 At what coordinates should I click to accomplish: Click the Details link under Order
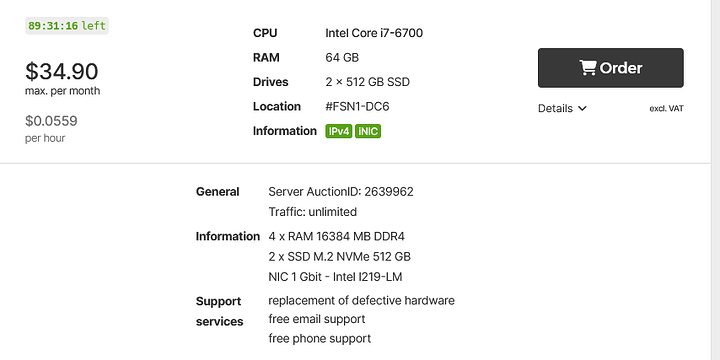tap(562, 108)
